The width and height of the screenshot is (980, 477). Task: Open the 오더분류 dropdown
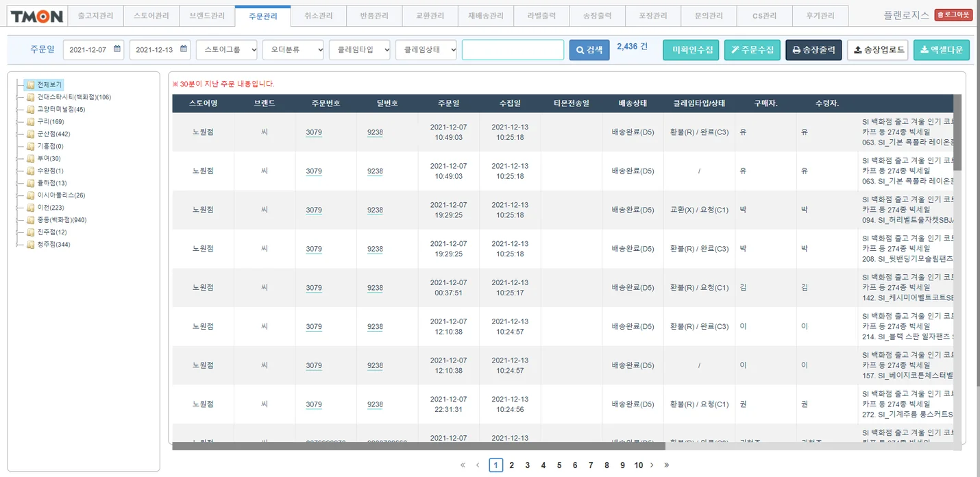click(293, 50)
